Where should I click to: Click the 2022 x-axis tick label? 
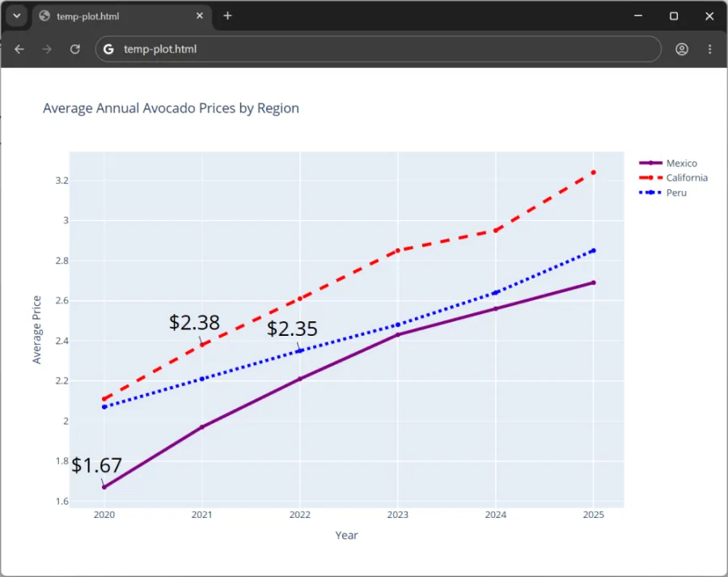[x=300, y=515]
